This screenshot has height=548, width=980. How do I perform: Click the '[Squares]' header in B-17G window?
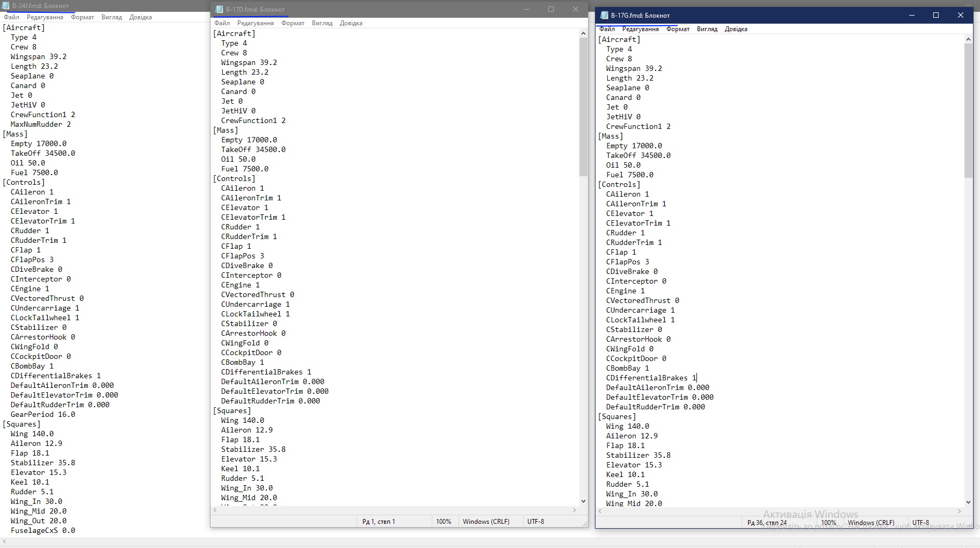617,416
